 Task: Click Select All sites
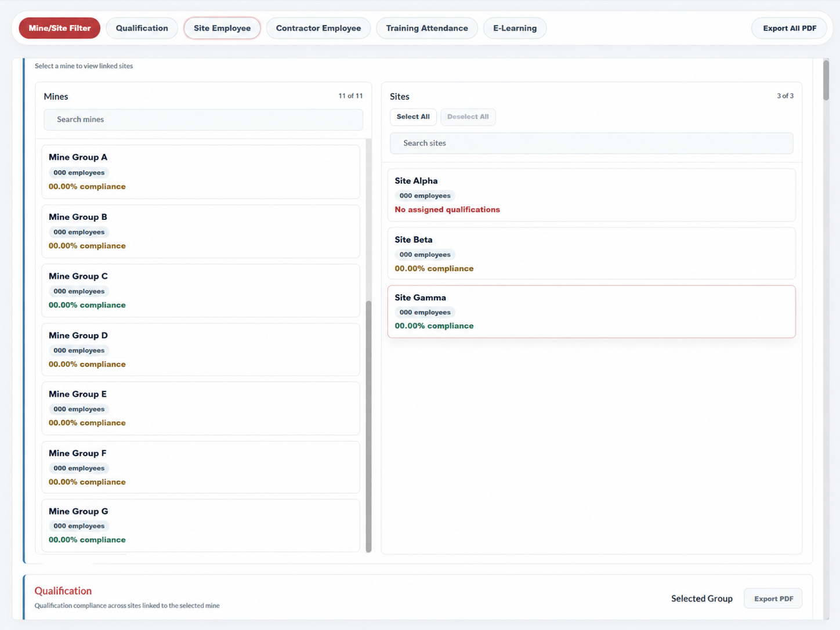(x=413, y=117)
